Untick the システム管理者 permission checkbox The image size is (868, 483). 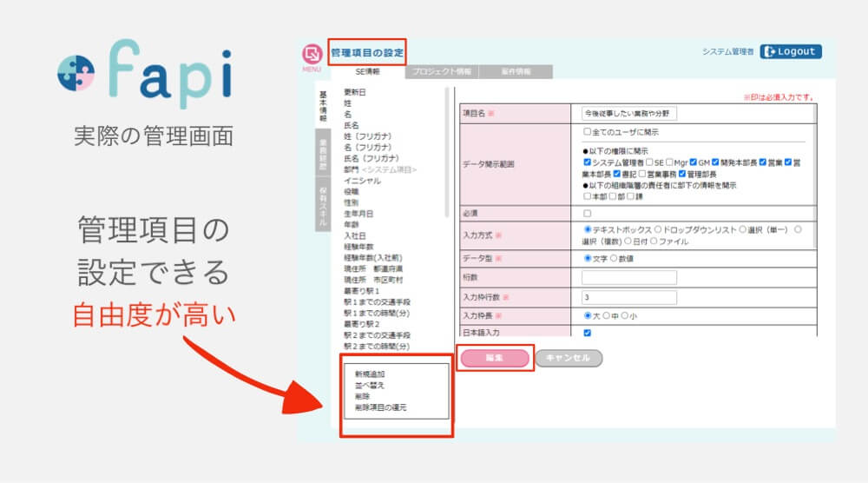tap(588, 162)
